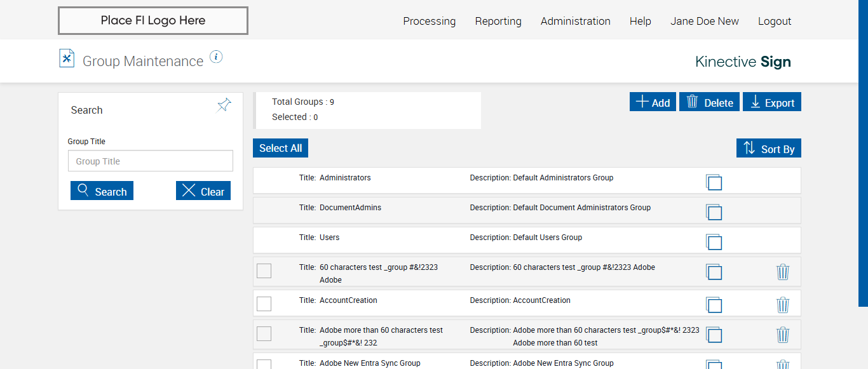This screenshot has height=369, width=868.
Task: Select the 60 characters test group checkbox
Action: point(264,271)
